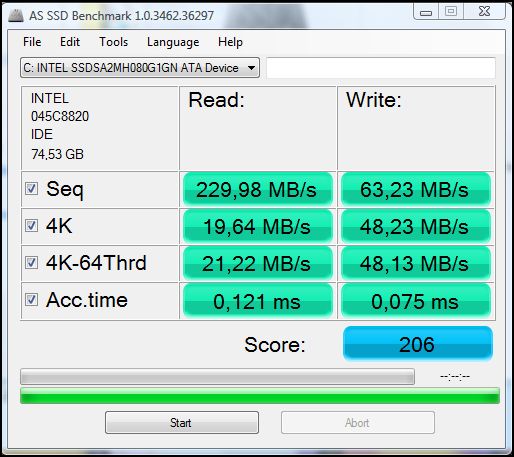
Task: Open the File menu
Action: [32, 42]
